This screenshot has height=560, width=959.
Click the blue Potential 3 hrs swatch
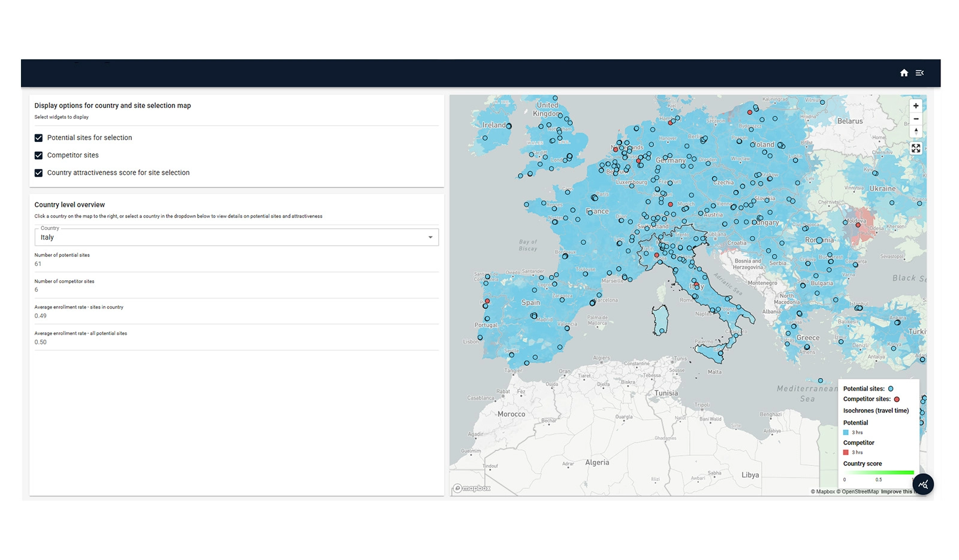(846, 432)
